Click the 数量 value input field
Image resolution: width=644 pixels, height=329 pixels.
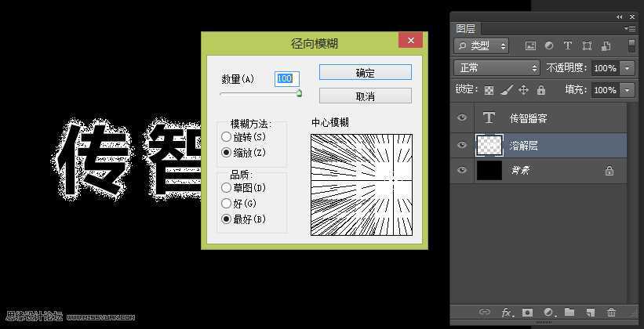[284, 78]
